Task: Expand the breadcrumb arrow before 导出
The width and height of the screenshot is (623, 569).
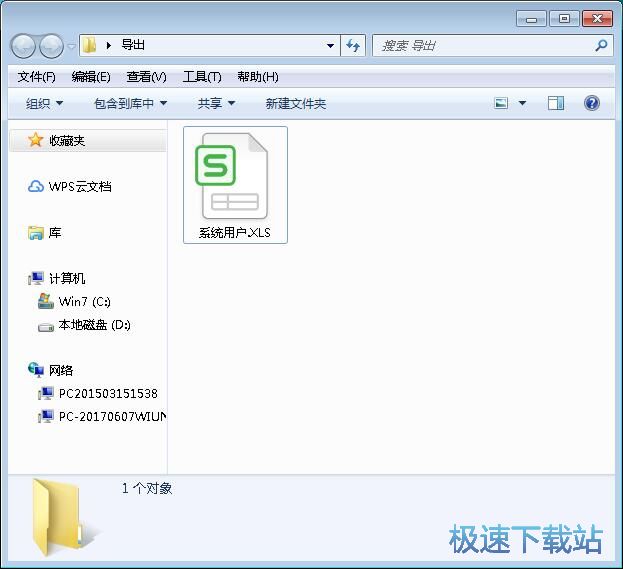Action: [108, 46]
